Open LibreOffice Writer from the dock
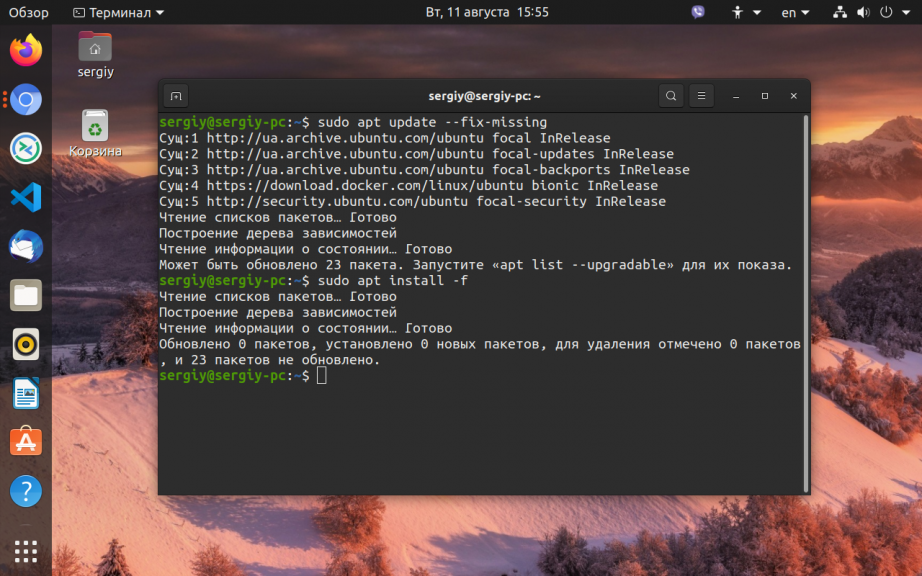This screenshot has height=576, width=922. [26, 393]
